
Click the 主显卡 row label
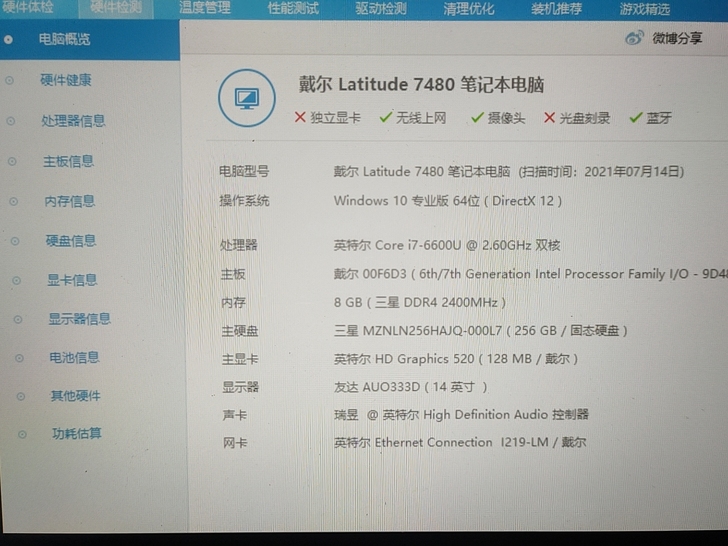click(240, 359)
